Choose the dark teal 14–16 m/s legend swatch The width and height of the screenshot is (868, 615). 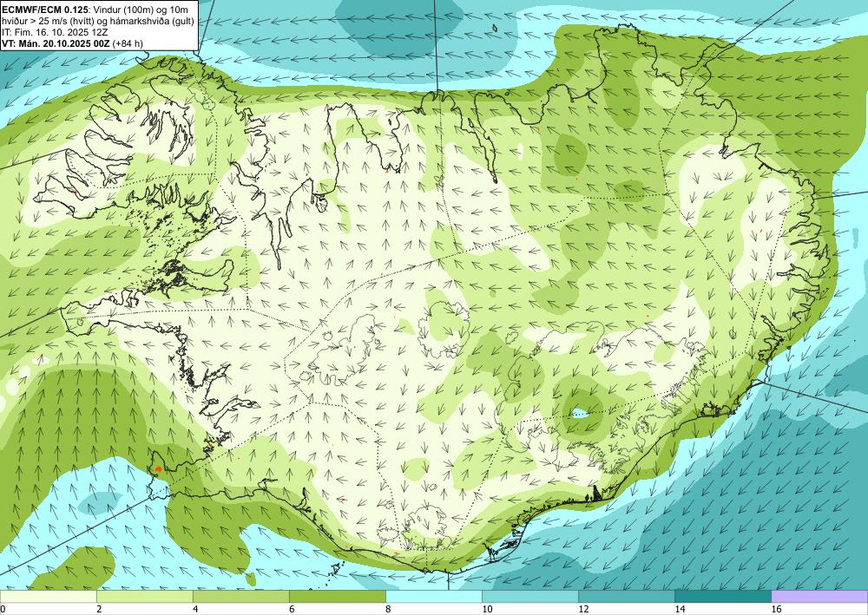(x=723, y=596)
